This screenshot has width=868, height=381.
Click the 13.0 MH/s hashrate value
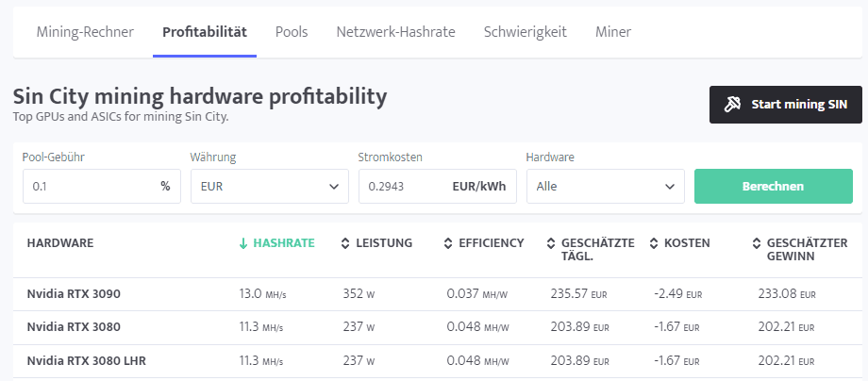(262, 294)
